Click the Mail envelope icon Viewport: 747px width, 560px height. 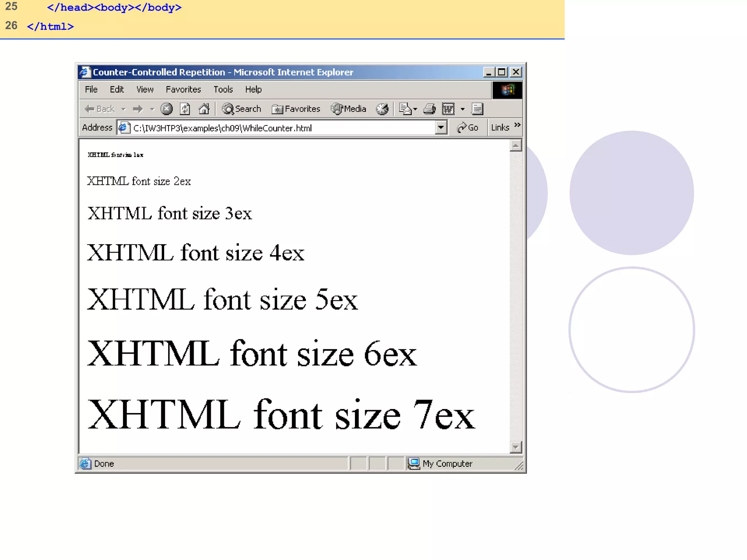405,109
